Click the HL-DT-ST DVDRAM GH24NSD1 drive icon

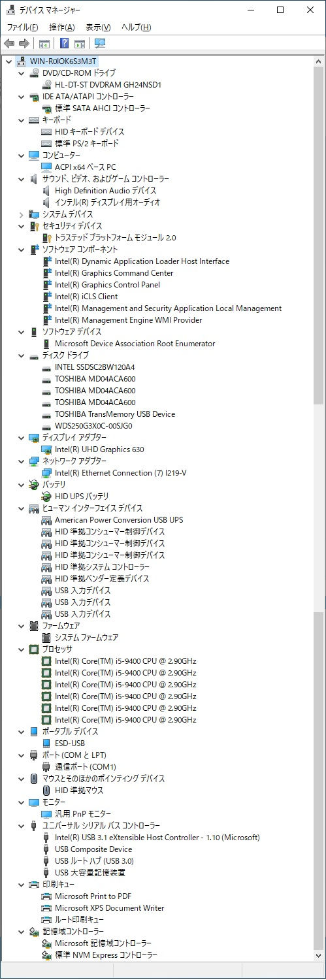(x=46, y=85)
